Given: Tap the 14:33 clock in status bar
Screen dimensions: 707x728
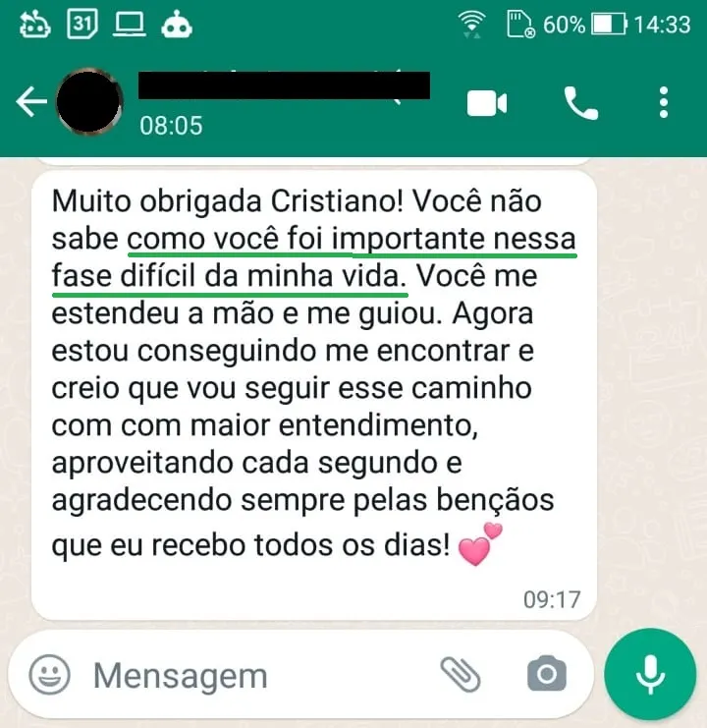Looking at the screenshot, I should coord(663,25).
